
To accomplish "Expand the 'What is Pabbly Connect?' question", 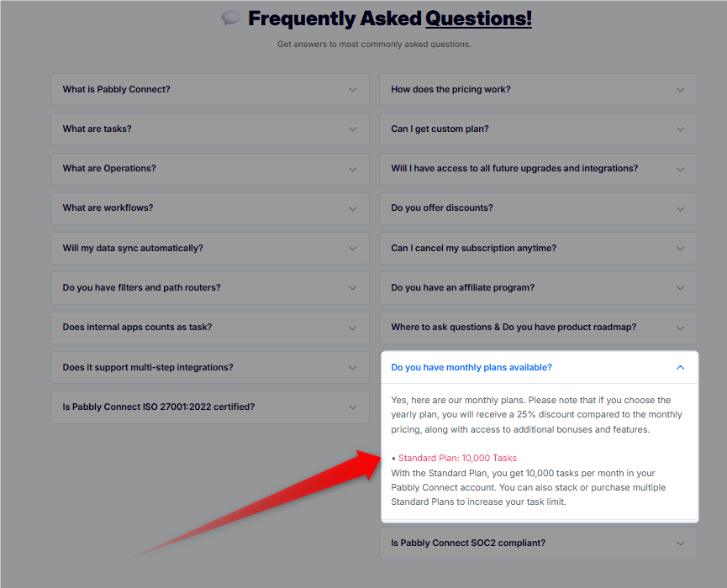I will click(x=209, y=89).
